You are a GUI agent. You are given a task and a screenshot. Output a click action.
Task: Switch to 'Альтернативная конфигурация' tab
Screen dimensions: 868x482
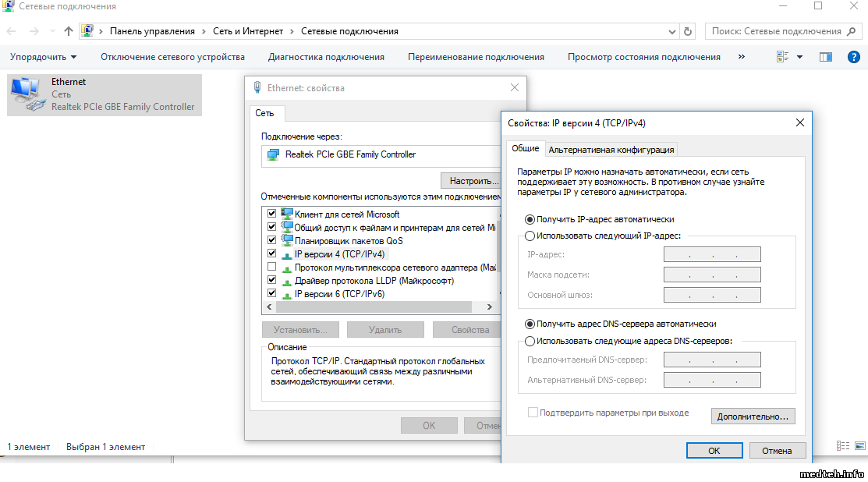coord(611,150)
